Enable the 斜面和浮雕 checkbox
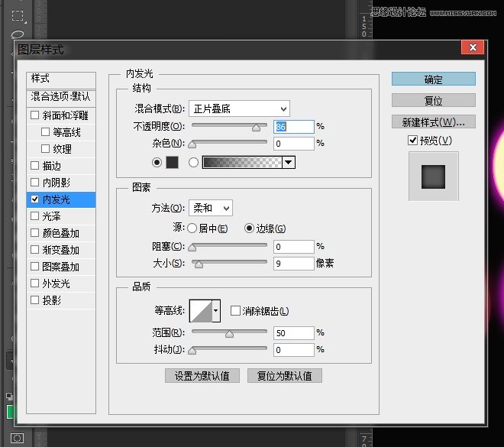504x447 pixels. [x=34, y=115]
